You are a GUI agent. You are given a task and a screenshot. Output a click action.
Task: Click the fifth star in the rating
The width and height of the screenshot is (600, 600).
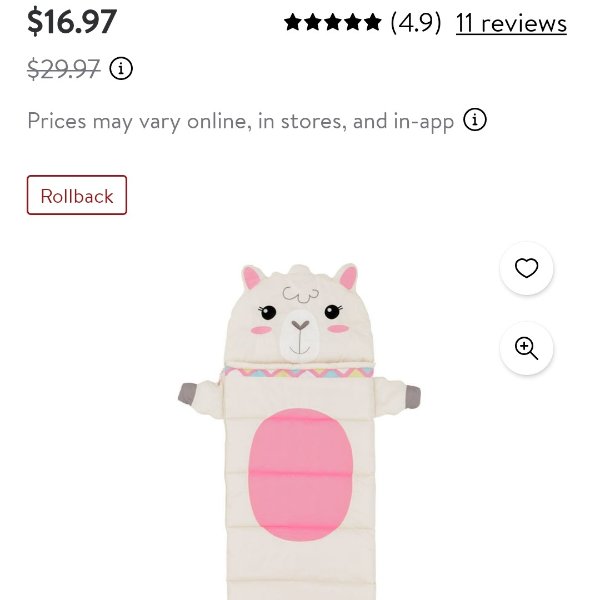[372, 22]
